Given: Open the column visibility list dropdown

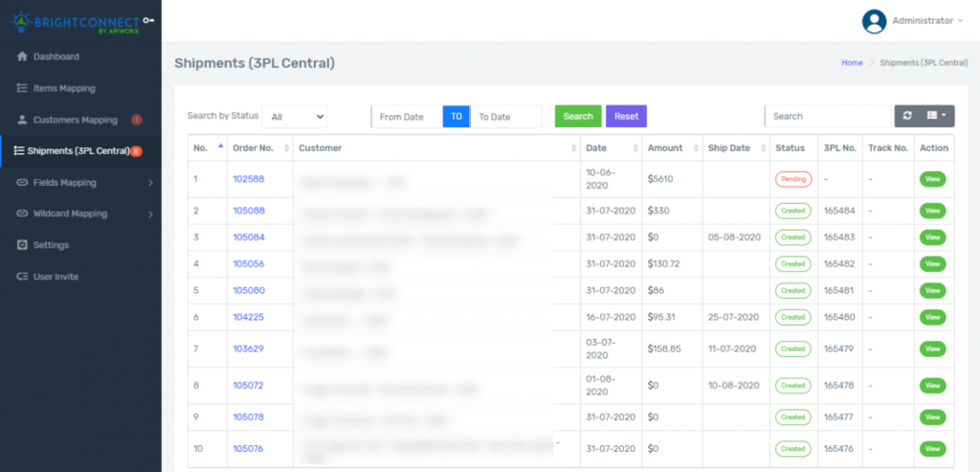Looking at the screenshot, I should pyautogui.click(x=936, y=116).
